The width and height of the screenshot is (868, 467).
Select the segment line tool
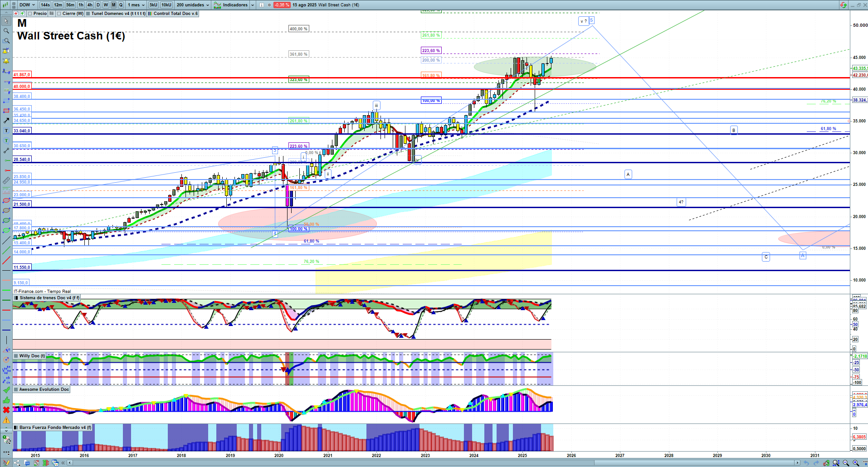click(x=6, y=151)
